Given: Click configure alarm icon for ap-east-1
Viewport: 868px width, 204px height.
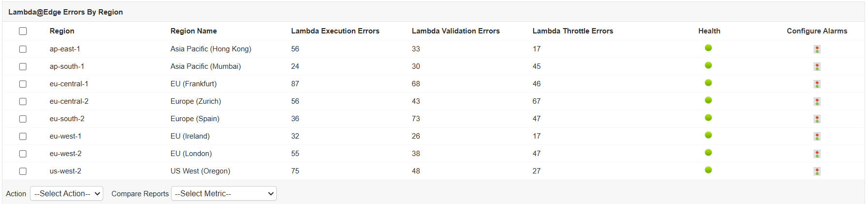Looking at the screenshot, I should tap(817, 49).
